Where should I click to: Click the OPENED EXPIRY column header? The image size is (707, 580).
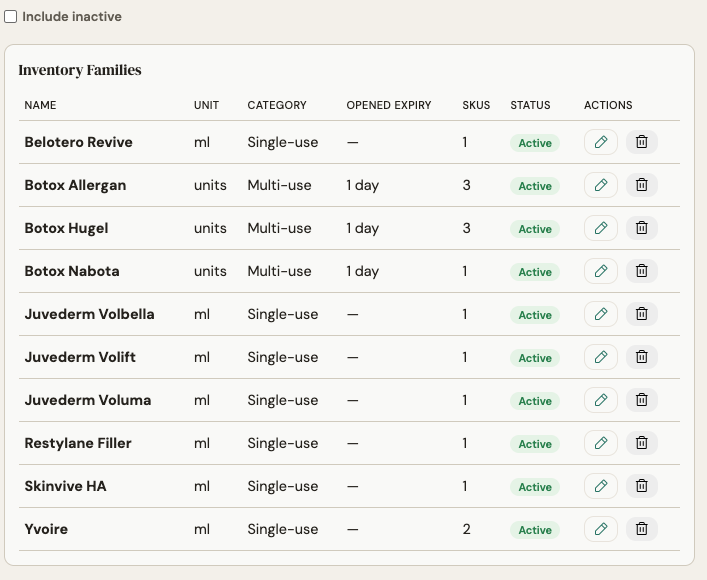(389, 105)
